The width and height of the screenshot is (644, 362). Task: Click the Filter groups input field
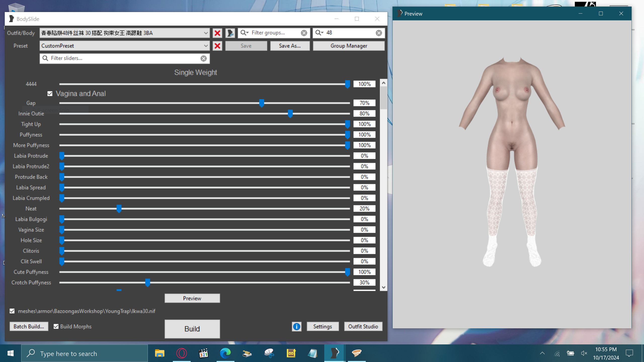tap(274, 33)
